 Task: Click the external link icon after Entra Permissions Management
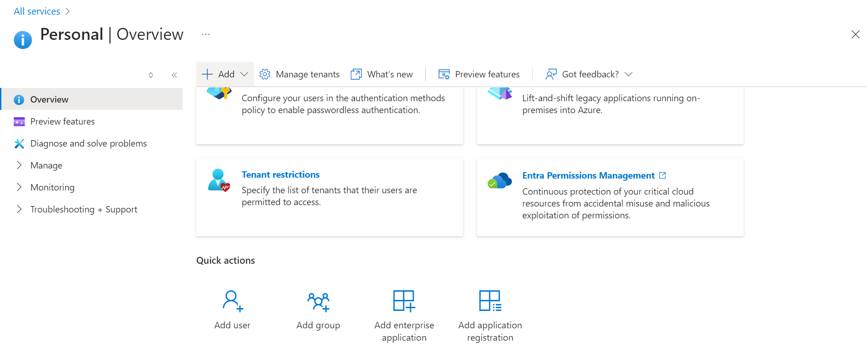pyautogui.click(x=663, y=175)
